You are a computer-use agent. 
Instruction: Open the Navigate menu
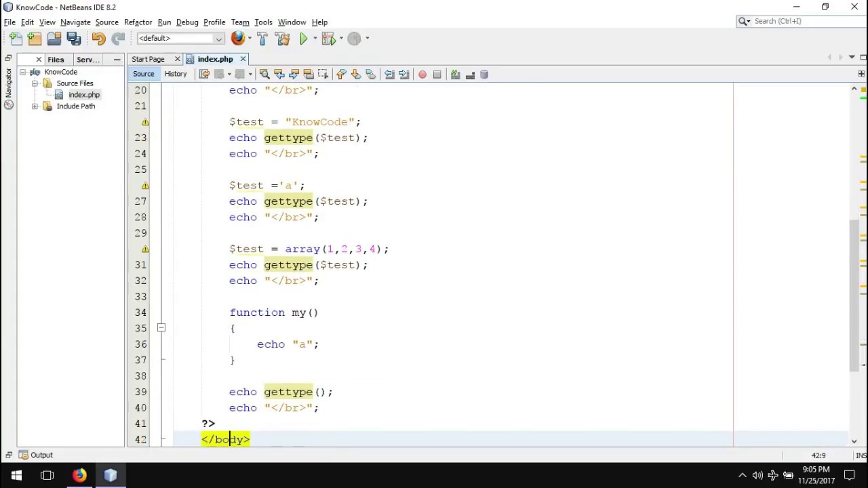click(75, 22)
